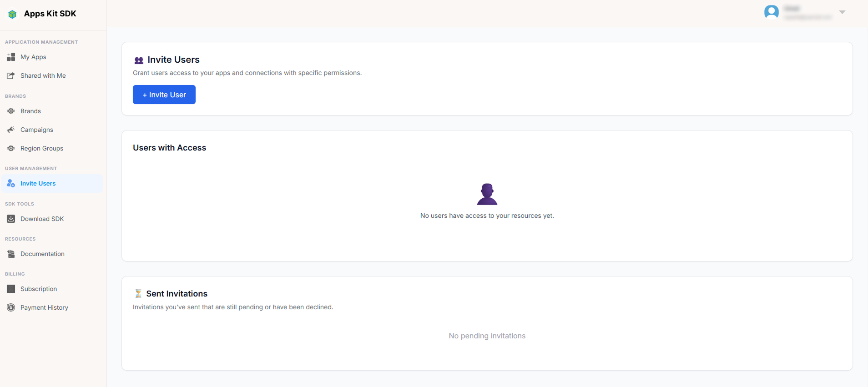Click the USER MANAGEMENT section label
The width and height of the screenshot is (868, 387).
point(31,168)
